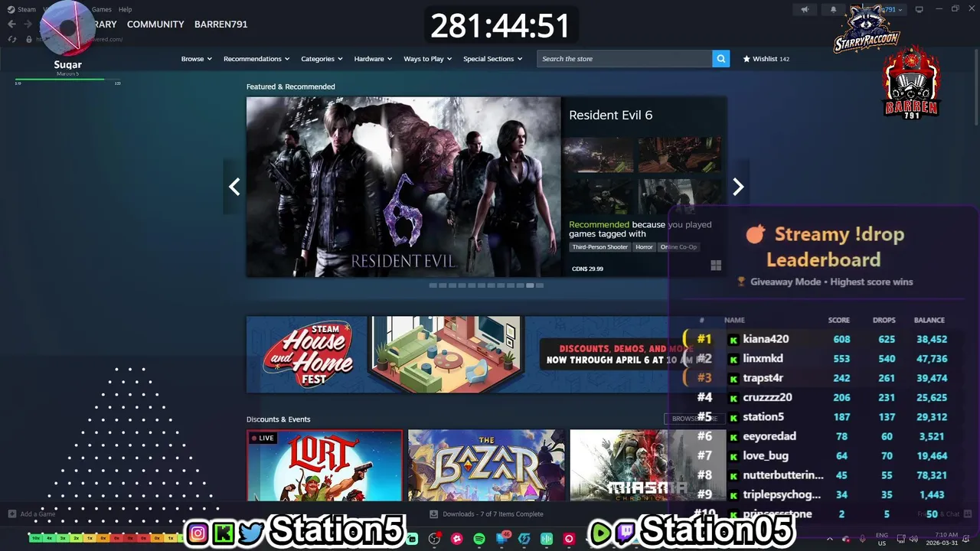The width and height of the screenshot is (980, 551).
Task: Expand the Browse dropdown
Action: [x=197, y=59]
